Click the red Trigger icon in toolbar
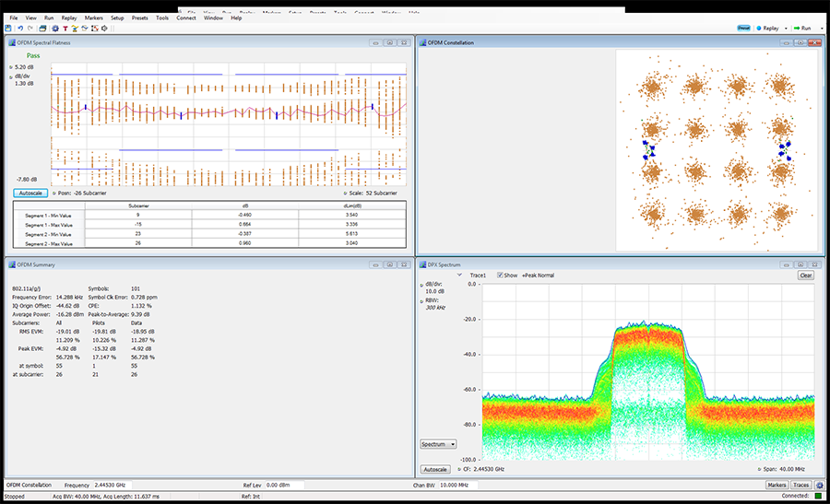This screenshot has width=830, height=504. (x=65, y=28)
